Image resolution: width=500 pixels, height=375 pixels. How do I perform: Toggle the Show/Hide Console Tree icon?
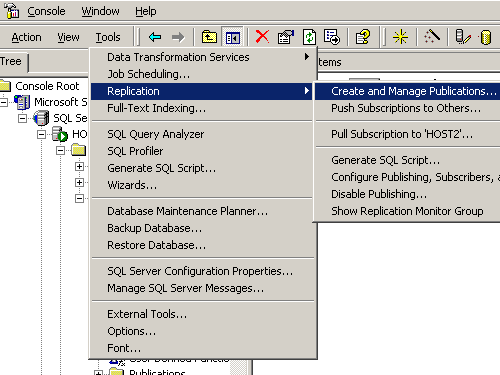click(x=233, y=37)
